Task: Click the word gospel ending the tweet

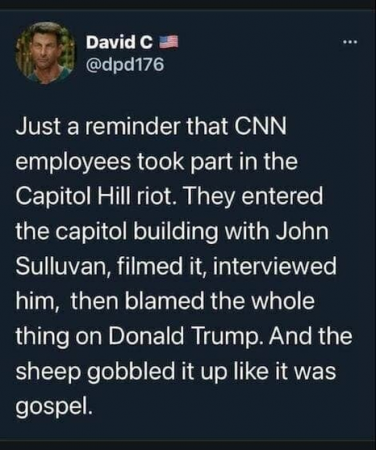Action: (x=53, y=405)
